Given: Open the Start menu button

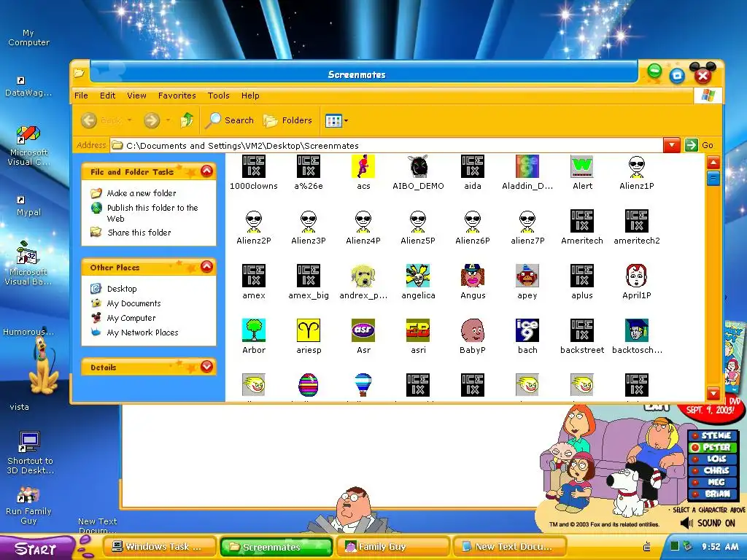Looking at the screenshot, I should click(x=36, y=548).
